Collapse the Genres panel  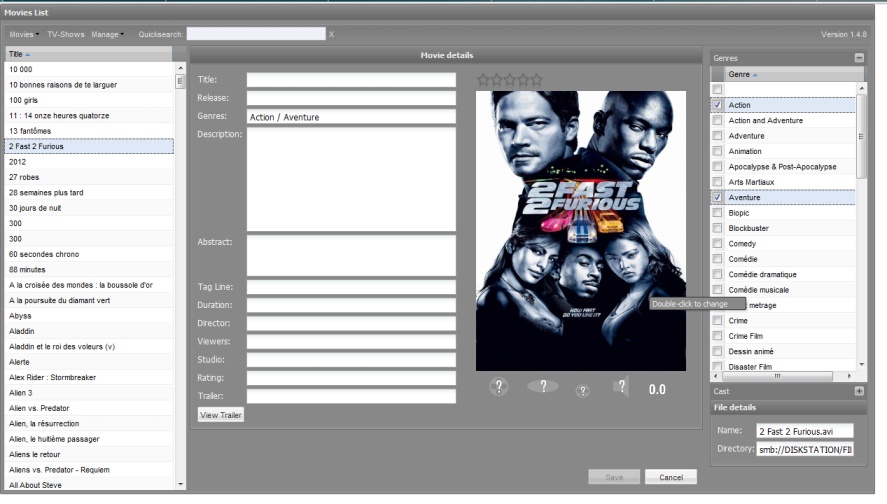click(859, 58)
